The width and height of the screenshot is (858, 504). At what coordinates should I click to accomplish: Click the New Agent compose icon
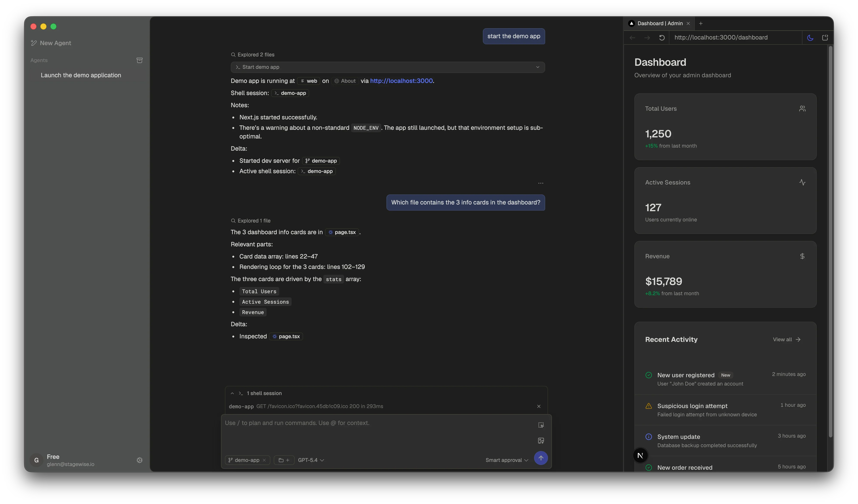tap(34, 43)
